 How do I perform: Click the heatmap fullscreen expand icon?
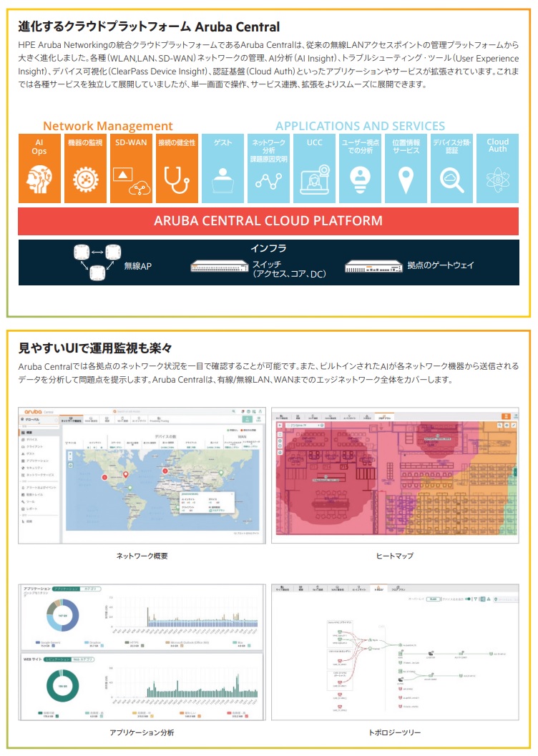point(280,434)
